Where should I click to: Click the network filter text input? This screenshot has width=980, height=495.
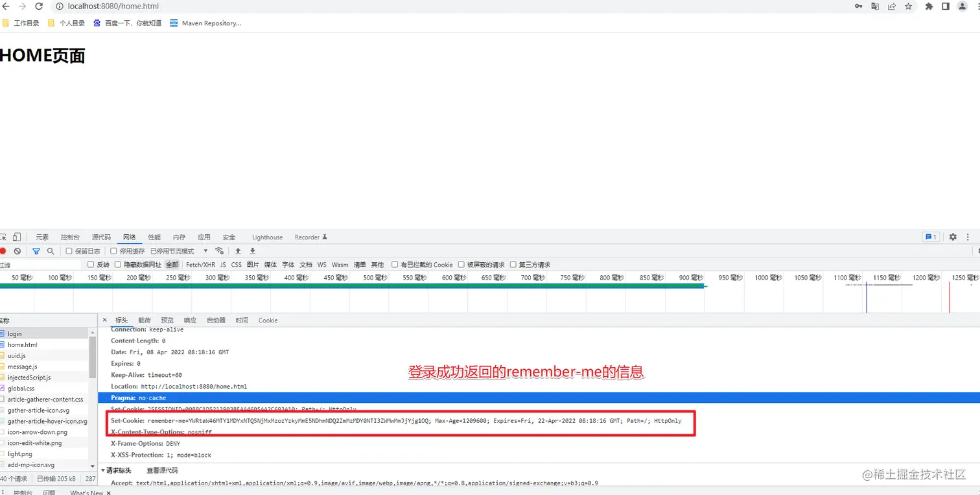[x=41, y=265]
